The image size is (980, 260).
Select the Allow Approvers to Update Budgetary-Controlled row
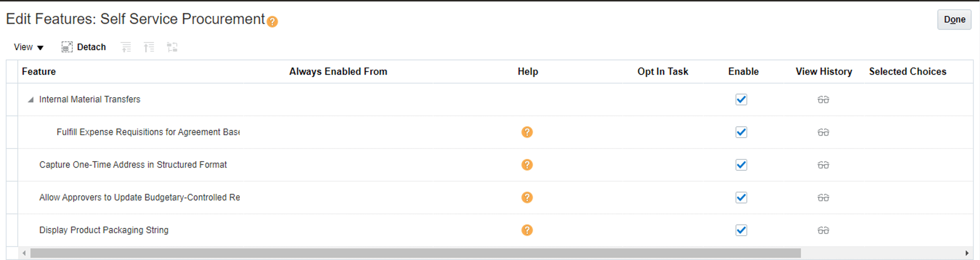(x=490, y=198)
